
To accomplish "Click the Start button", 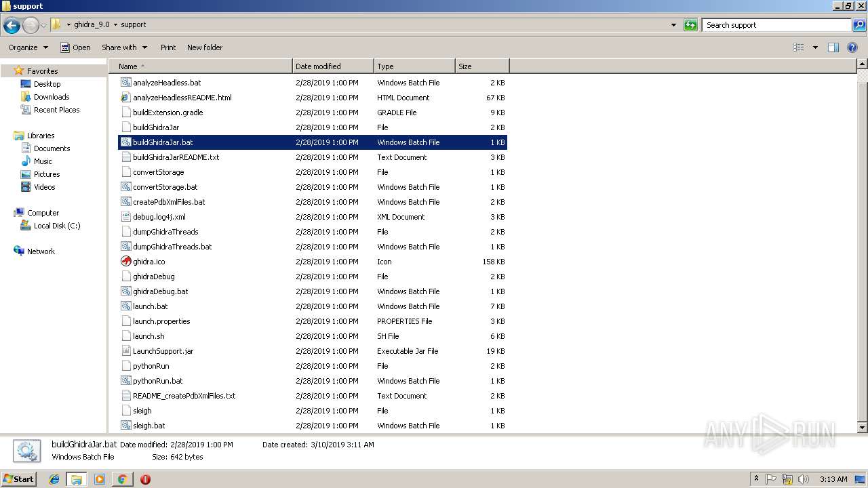I will (x=18, y=479).
